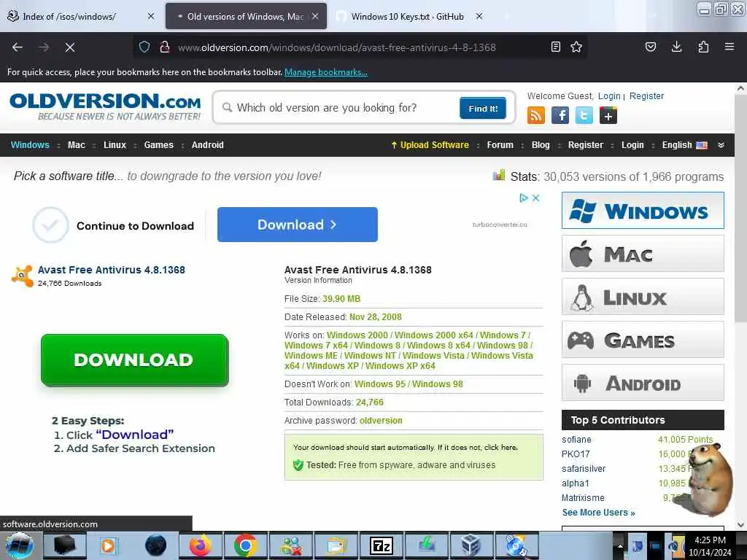Screen dimensions: 747x560
Task: Open the Facebook social icon
Action: tap(560, 115)
